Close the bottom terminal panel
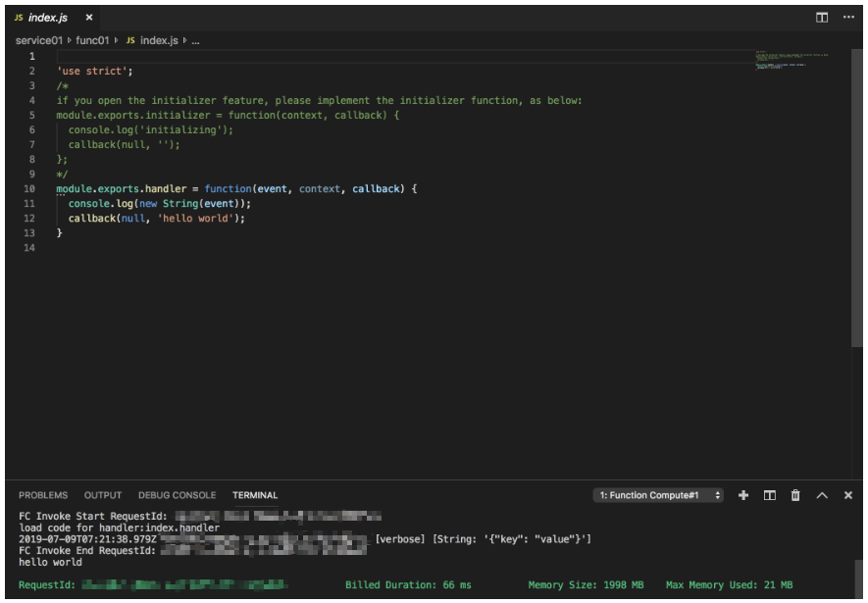This screenshot has height=603, width=868. click(848, 495)
